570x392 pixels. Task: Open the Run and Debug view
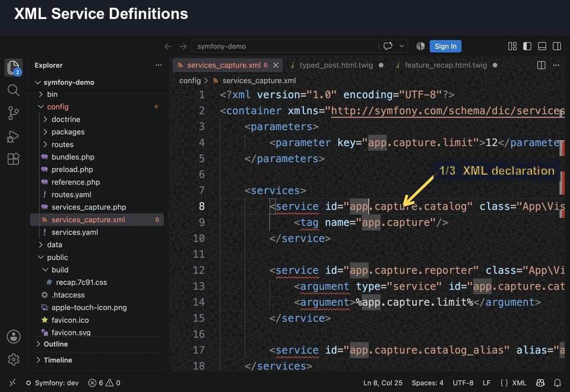[x=14, y=137]
